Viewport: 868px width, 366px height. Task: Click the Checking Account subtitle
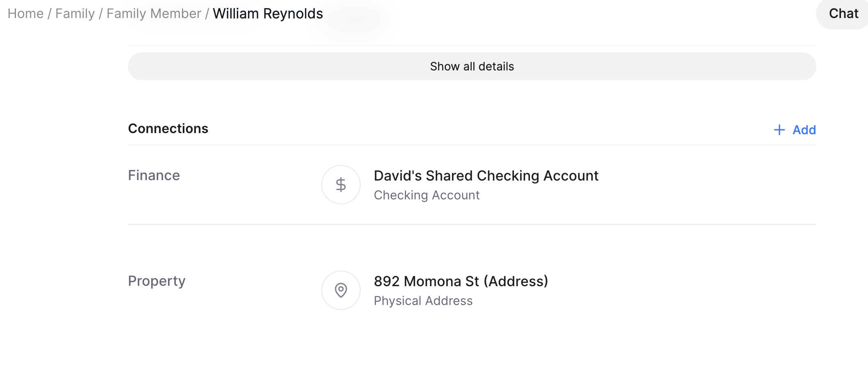pyautogui.click(x=427, y=195)
